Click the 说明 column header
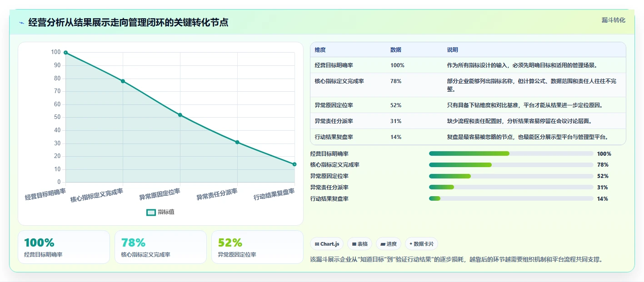This screenshot has width=644, height=282. tap(453, 50)
